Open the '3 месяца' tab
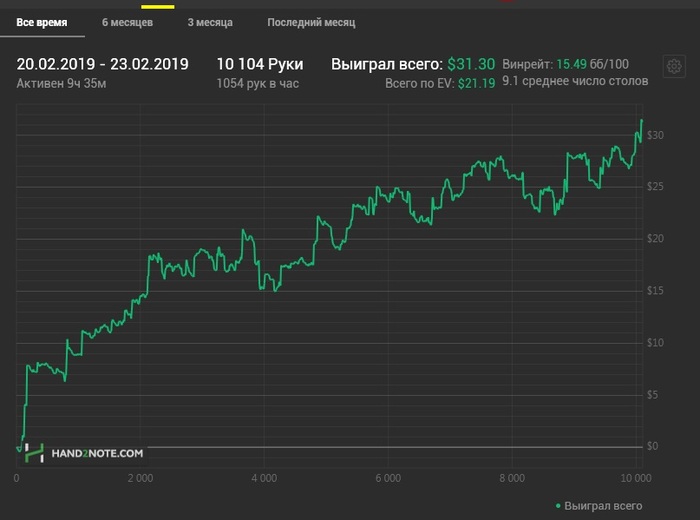This screenshot has width=700, height=520. (210, 22)
